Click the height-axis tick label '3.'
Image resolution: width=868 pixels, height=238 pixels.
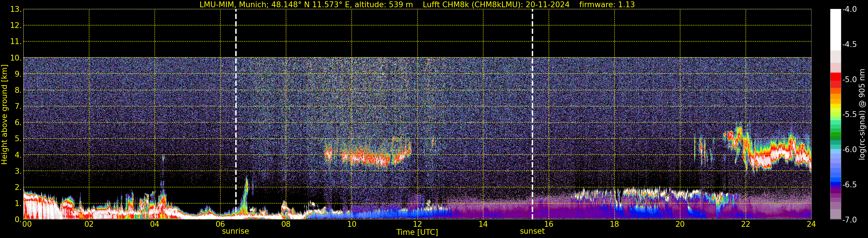(18, 171)
